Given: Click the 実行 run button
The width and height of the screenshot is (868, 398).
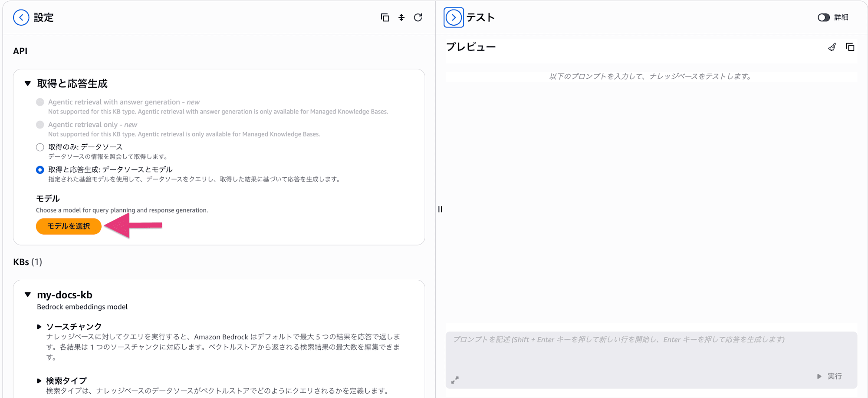Looking at the screenshot, I should coord(829,376).
